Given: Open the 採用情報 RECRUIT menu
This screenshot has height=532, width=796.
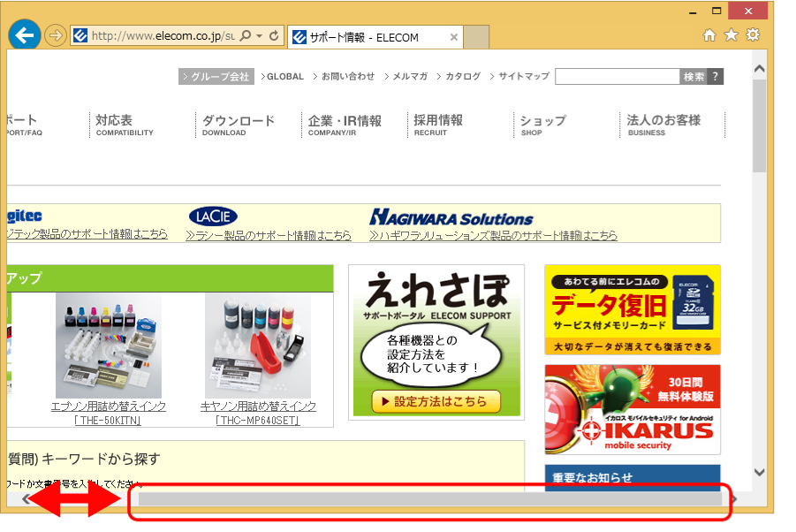Looking at the screenshot, I should click(x=438, y=125).
